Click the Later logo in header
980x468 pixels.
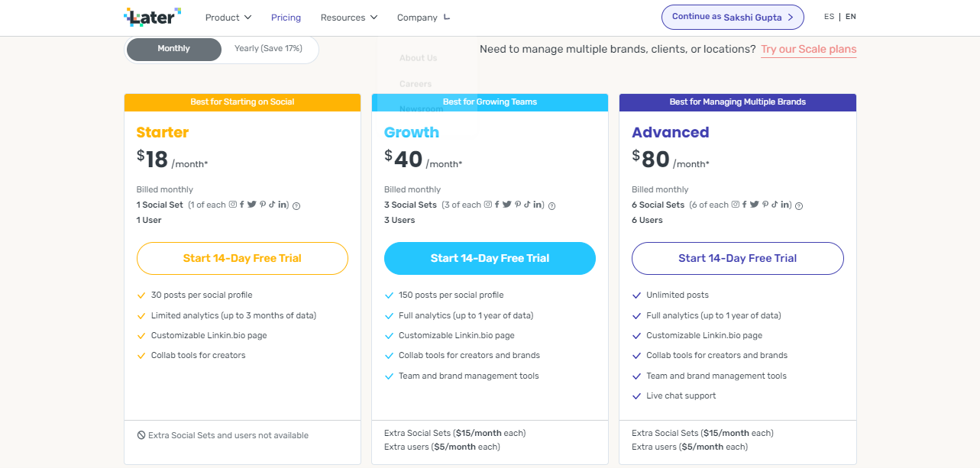[152, 17]
